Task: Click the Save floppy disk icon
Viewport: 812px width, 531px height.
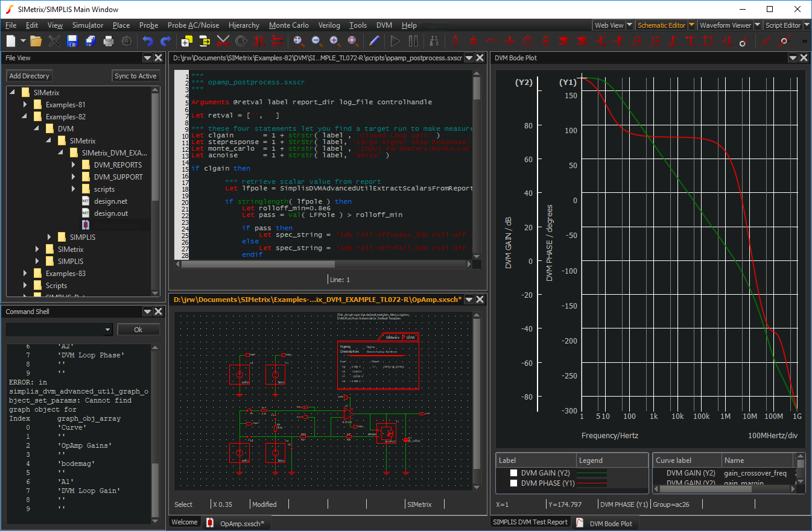Action: 72,41
